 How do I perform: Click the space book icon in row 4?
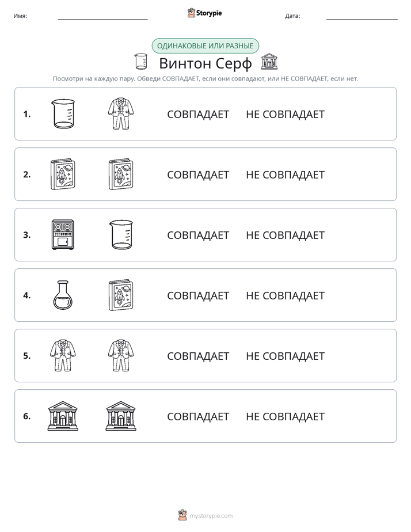coord(121,295)
